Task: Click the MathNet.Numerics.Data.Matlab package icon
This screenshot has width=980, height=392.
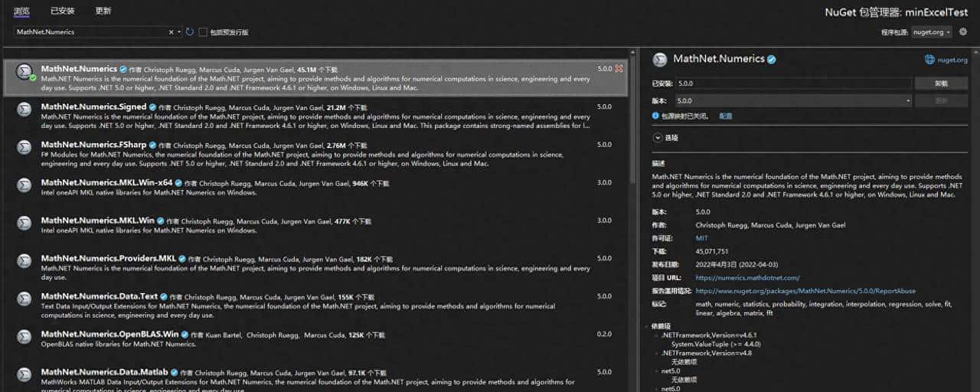Action: tap(24, 374)
